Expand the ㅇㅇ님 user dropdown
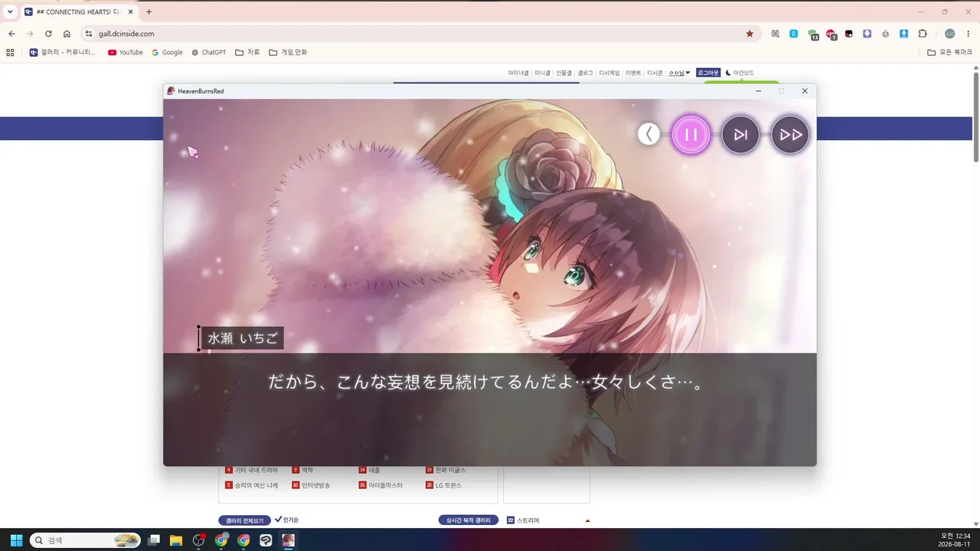 click(x=680, y=73)
